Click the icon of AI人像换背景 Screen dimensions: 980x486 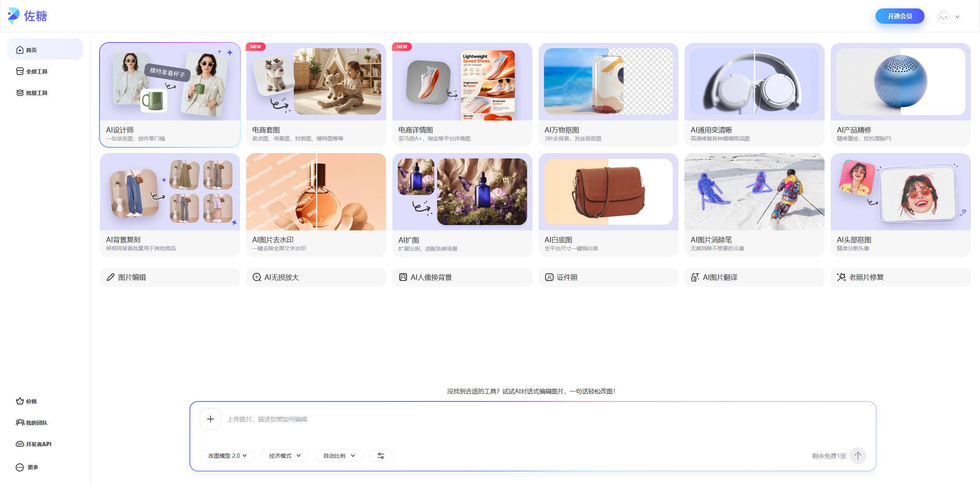pos(403,277)
